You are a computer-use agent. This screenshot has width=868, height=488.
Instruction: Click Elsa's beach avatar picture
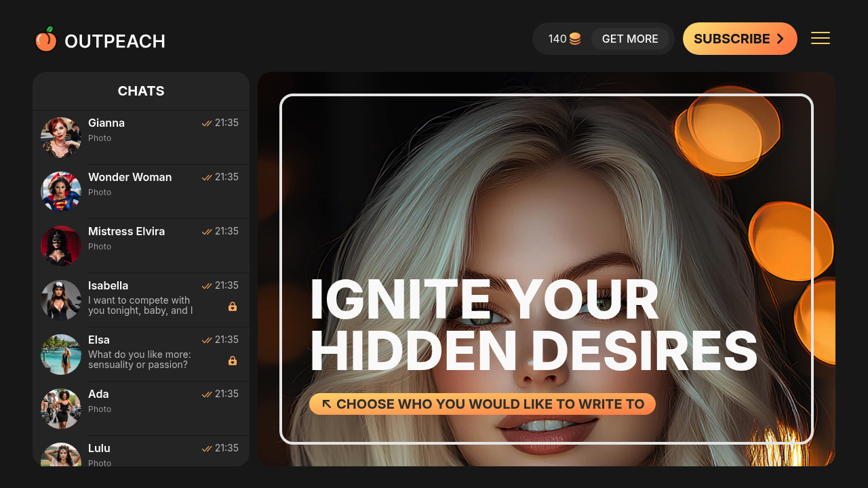[x=60, y=354]
